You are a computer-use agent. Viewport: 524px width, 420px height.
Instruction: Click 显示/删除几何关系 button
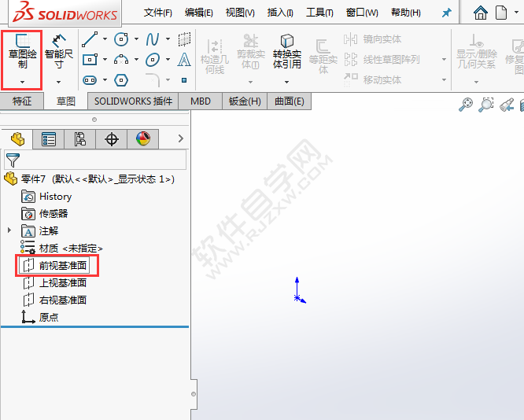pyautogui.click(x=477, y=51)
